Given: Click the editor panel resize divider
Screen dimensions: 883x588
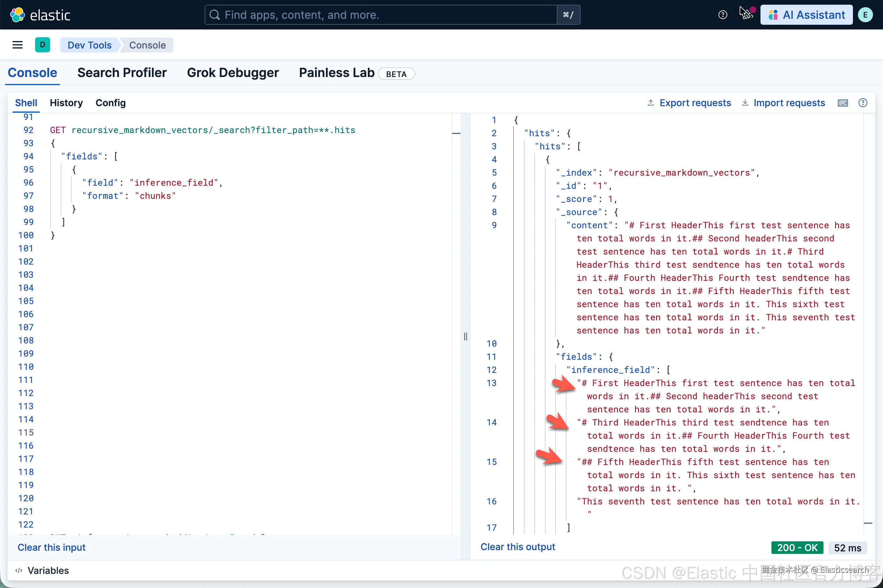Looking at the screenshot, I should (x=465, y=336).
